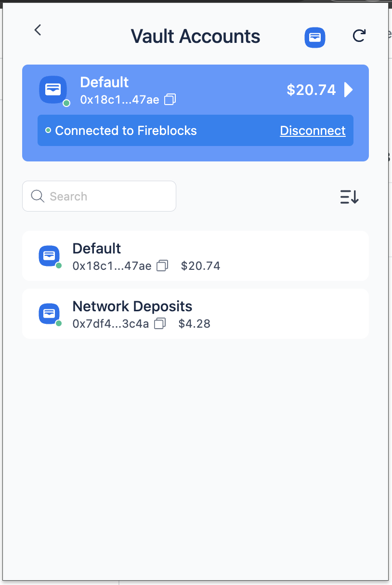Click the Network Deposits vault icon
The image size is (392, 585).
pyautogui.click(x=49, y=314)
